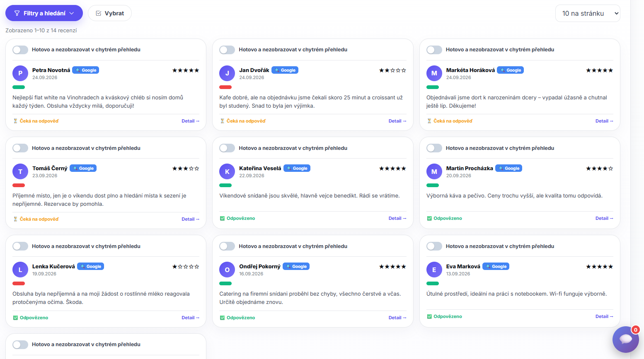Viewport: 644px width, 359px height.
Task: Click Google badge next to Eva Marková
Action: pos(496,267)
